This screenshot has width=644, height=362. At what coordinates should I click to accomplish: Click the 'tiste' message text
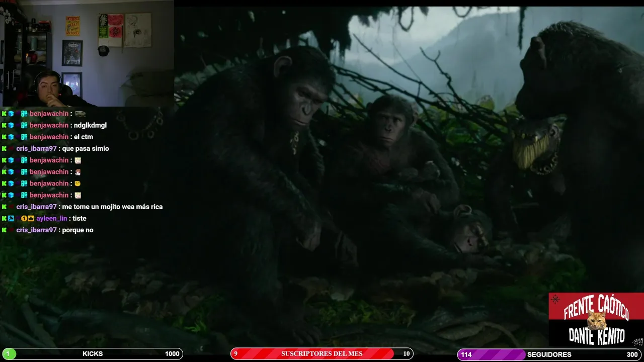79,218
